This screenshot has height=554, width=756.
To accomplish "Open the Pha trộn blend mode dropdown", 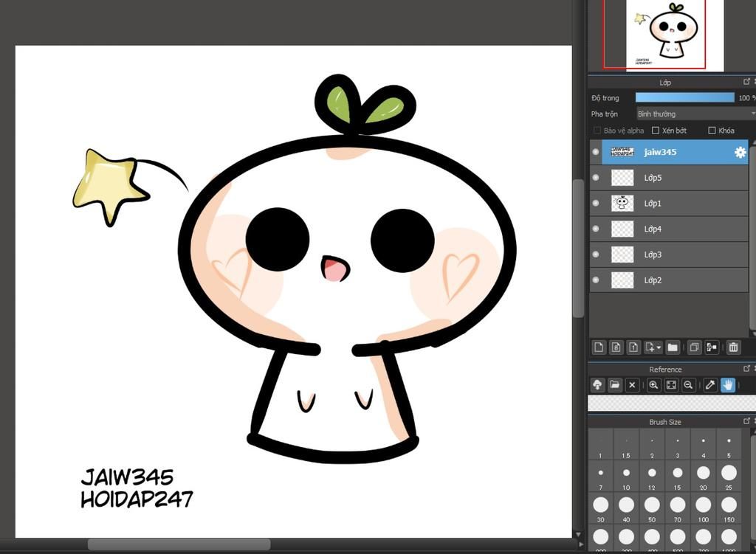I will [695, 114].
